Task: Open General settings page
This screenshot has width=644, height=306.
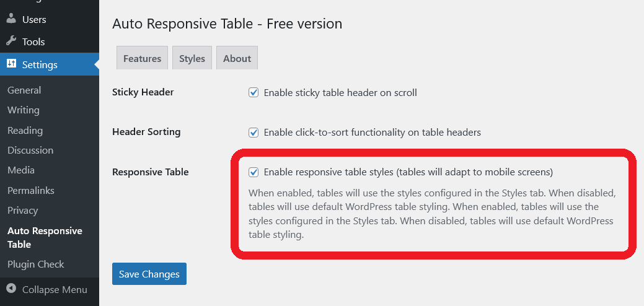Action: pos(24,90)
